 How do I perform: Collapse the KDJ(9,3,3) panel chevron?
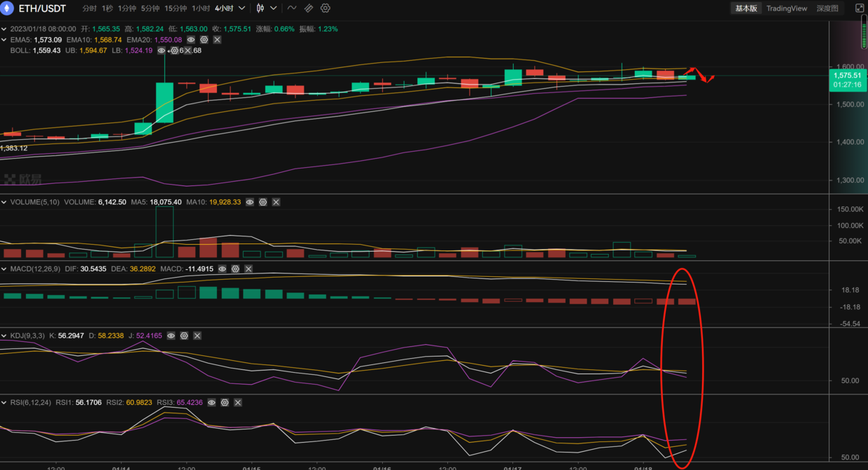4,336
